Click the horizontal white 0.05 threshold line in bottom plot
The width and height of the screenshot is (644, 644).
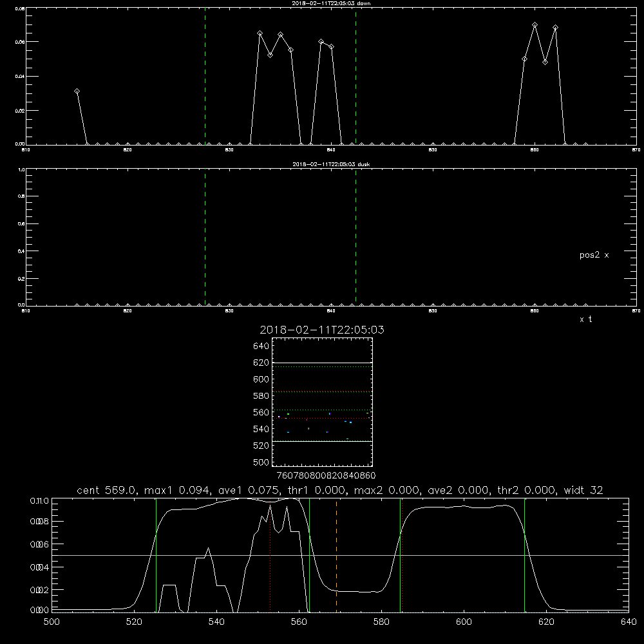point(340,555)
